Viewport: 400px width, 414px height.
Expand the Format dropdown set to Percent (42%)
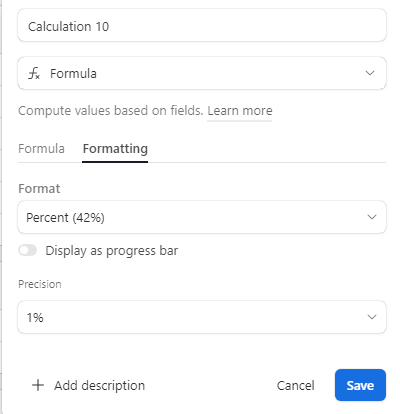202,217
